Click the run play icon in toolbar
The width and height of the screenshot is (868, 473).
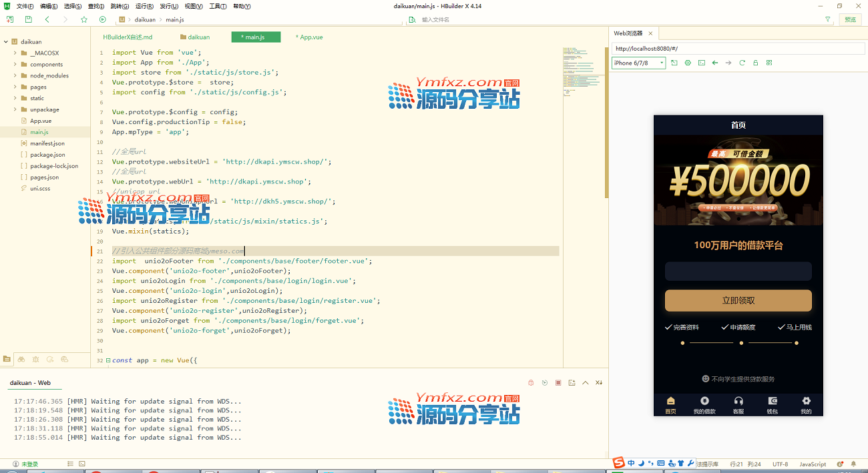click(102, 19)
